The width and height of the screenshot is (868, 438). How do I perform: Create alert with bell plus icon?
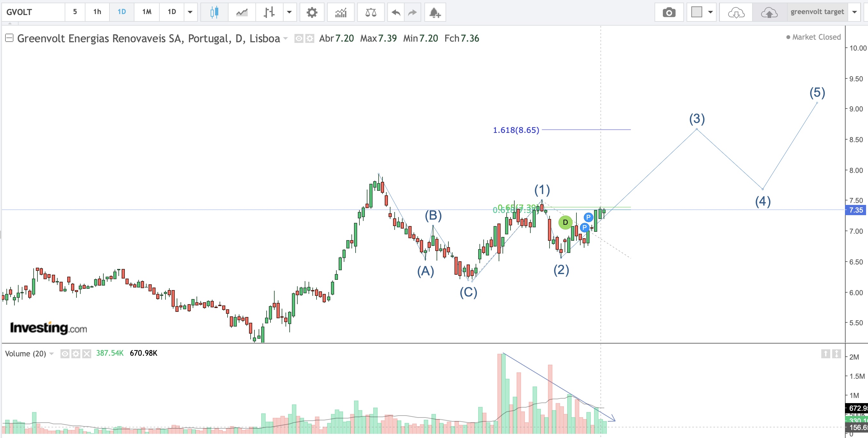pos(435,12)
